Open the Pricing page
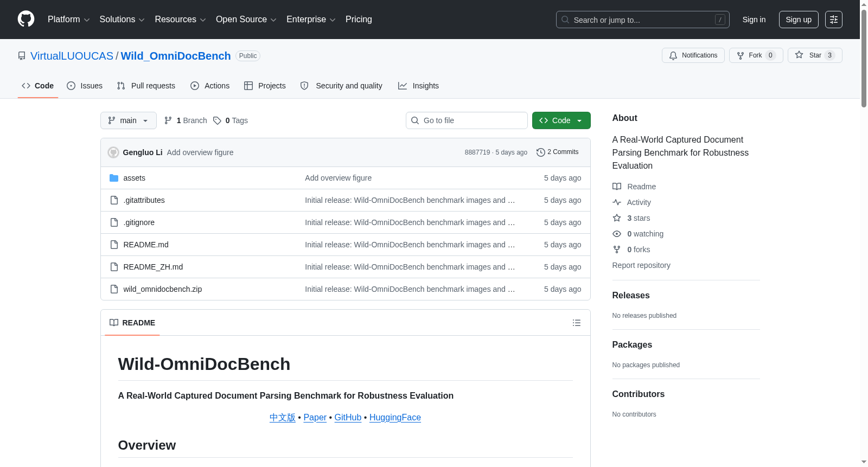 pos(359,20)
